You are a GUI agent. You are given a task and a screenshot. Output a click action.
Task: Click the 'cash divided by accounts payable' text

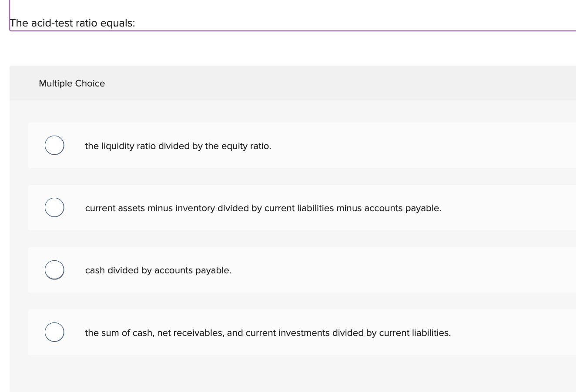click(158, 270)
